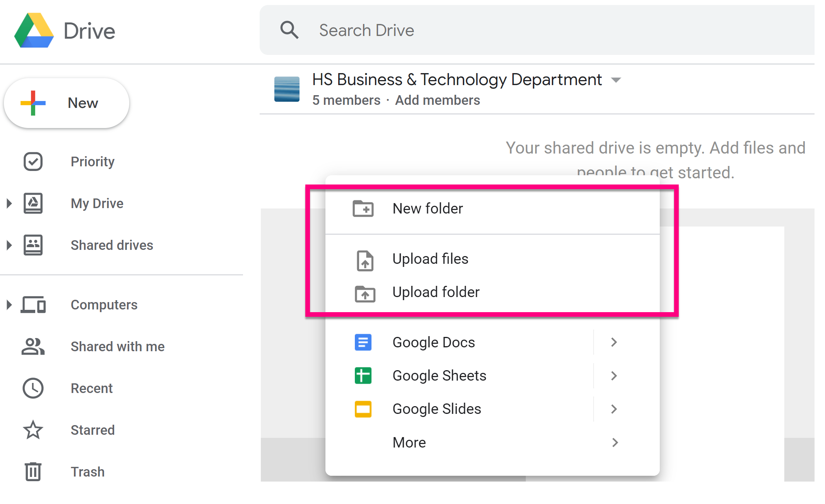The image size is (825, 504).
Task: Click the Shared drives icon
Action: click(33, 245)
